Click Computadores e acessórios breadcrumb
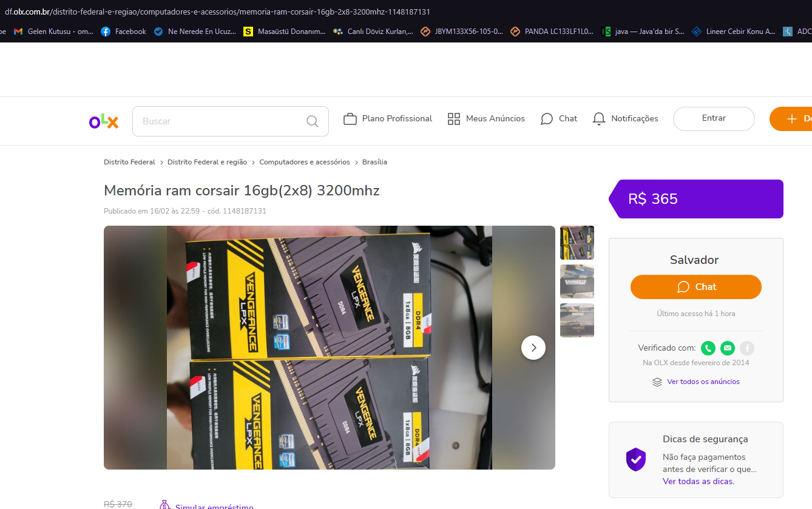This screenshot has width=812, height=509. coord(305,162)
